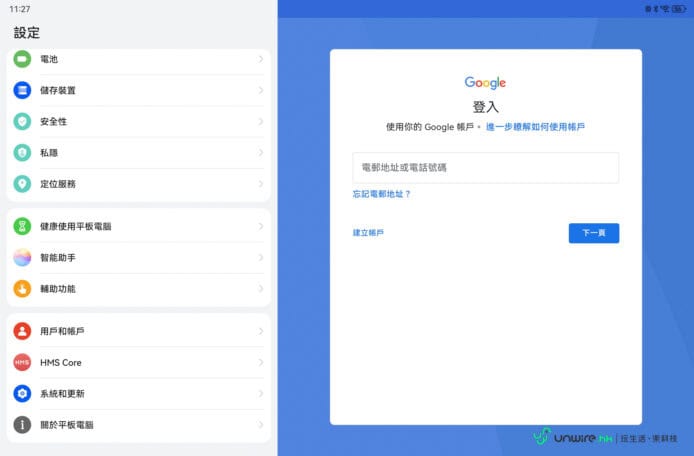Tap the battery status indicator in status bar
Screen dimensions: 694x456
679,8
